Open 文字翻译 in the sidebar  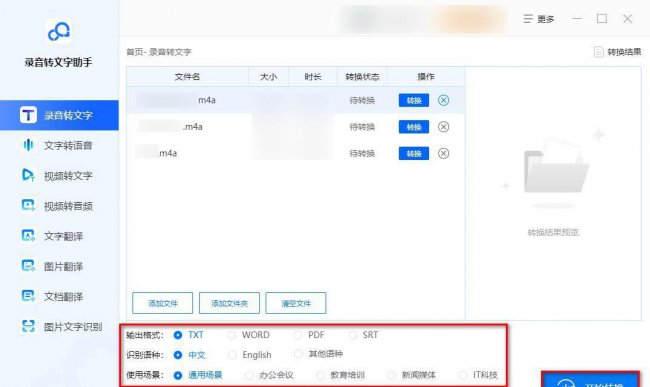pos(59,236)
